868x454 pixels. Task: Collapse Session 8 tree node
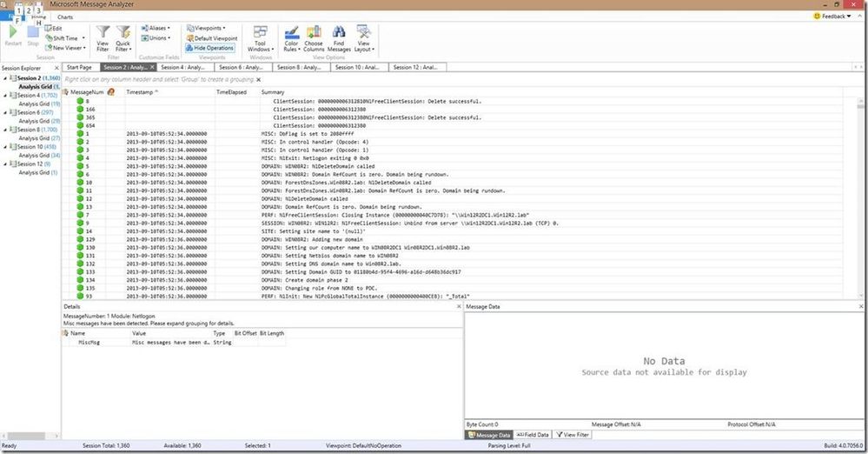coord(5,130)
